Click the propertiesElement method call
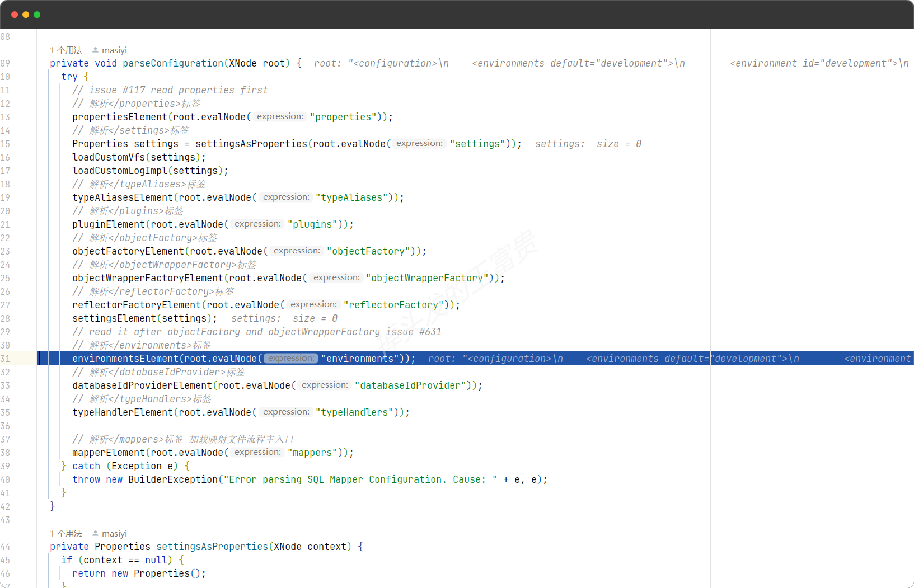Image resolution: width=914 pixels, height=588 pixels. (120, 117)
